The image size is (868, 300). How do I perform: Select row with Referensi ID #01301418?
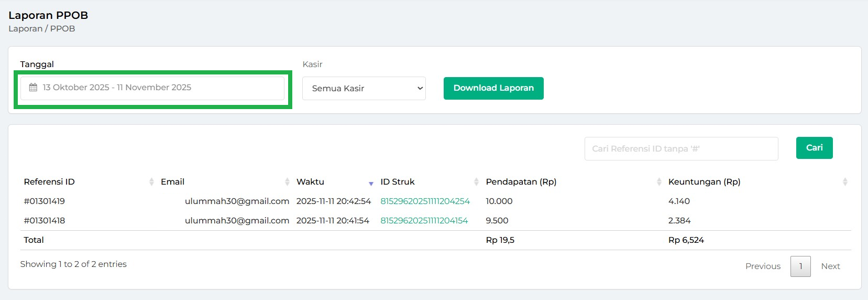click(45, 221)
